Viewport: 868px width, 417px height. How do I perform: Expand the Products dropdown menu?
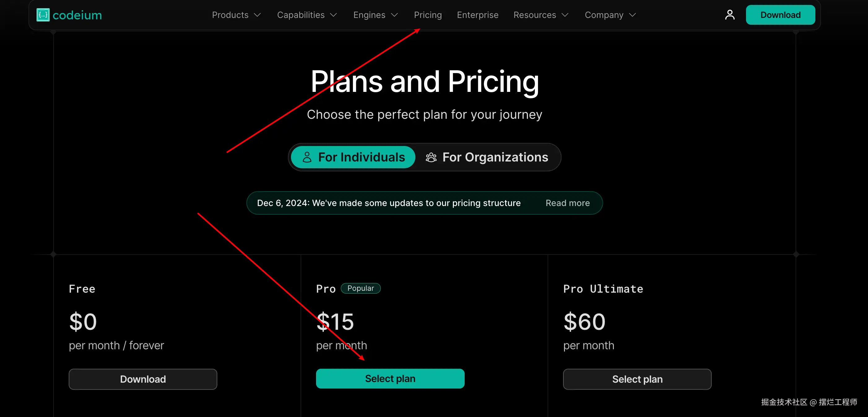click(x=236, y=15)
